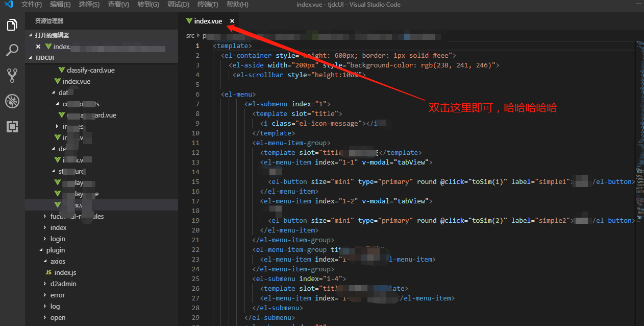The width and height of the screenshot is (644, 326).
Task: Open the 帮助(H) menu
Action: click(237, 5)
